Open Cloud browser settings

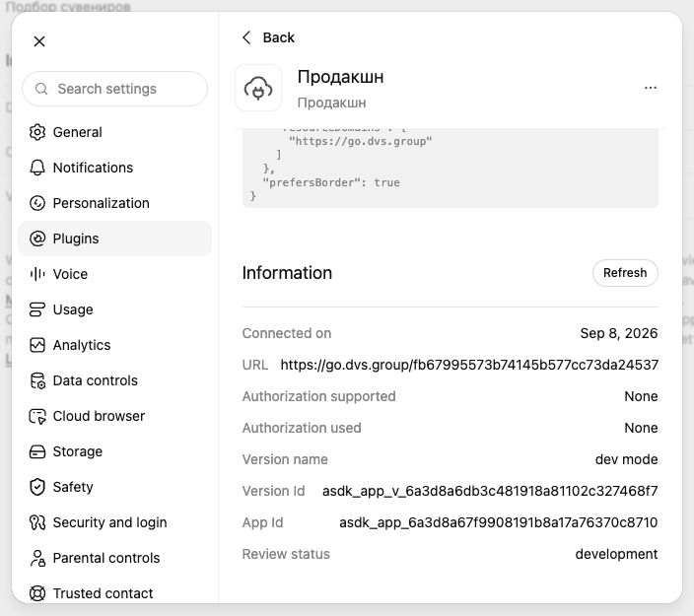click(x=114, y=416)
